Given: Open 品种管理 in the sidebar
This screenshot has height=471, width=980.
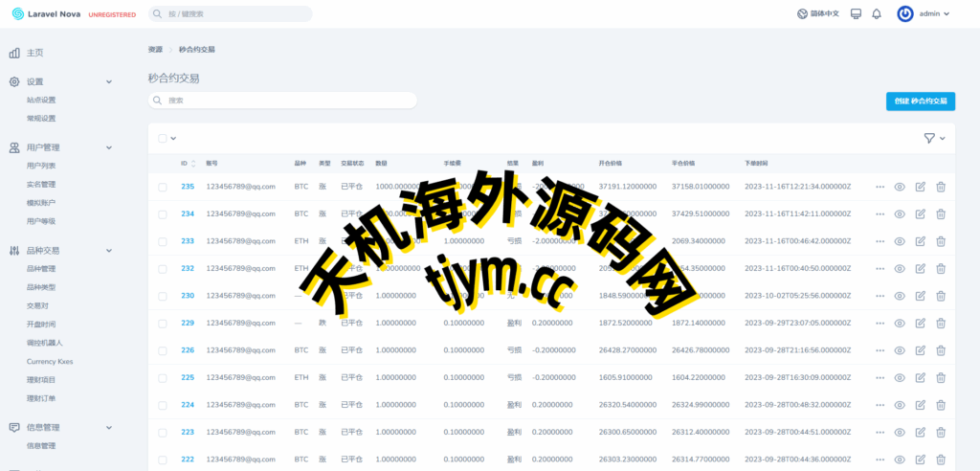Looking at the screenshot, I should 41,269.
